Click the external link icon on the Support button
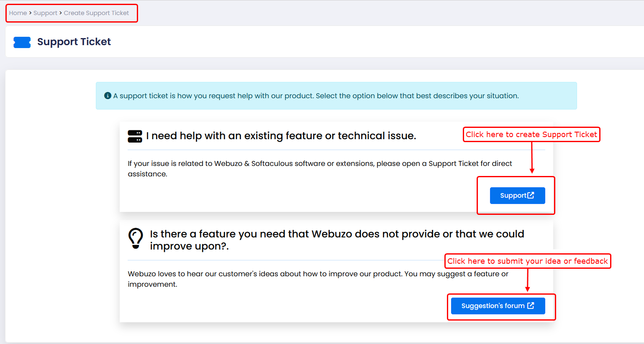Image resolution: width=644 pixels, height=344 pixels. pyautogui.click(x=531, y=195)
